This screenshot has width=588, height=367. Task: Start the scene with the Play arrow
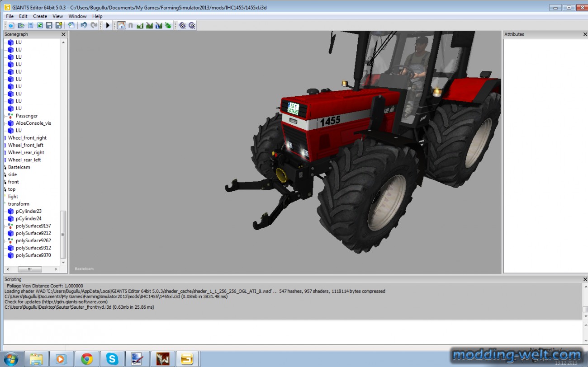[108, 25]
